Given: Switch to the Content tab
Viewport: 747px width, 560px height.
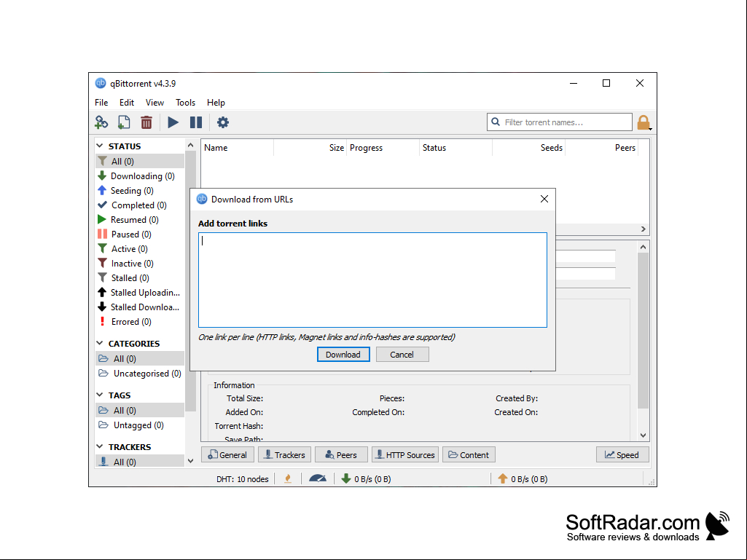Looking at the screenshot, I should [469, 454].
